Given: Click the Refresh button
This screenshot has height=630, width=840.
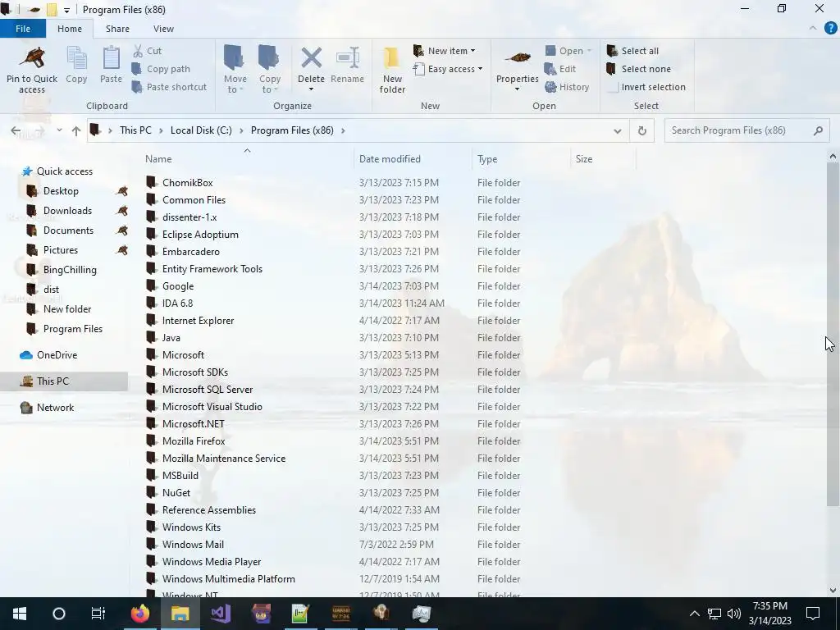Looking at the screenshot, I should click(641, 130).
